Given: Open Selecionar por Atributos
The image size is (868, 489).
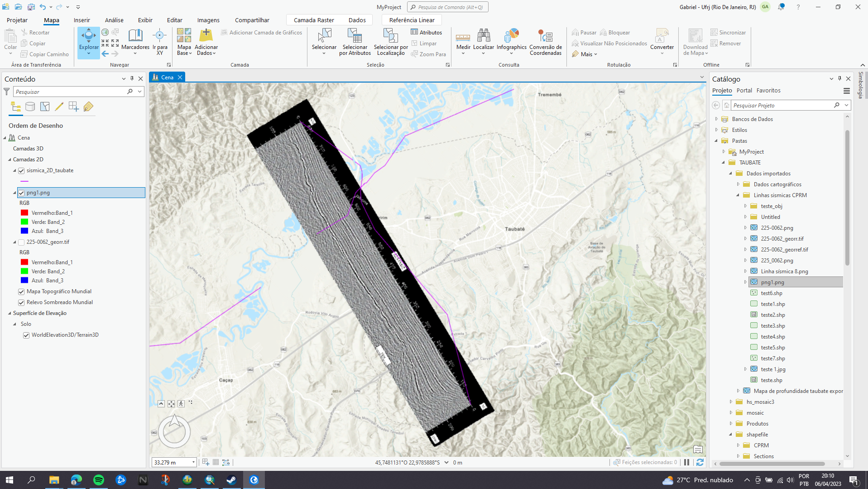Looking at the screenshot, I should pyautogui.click(x=355, y=42).
